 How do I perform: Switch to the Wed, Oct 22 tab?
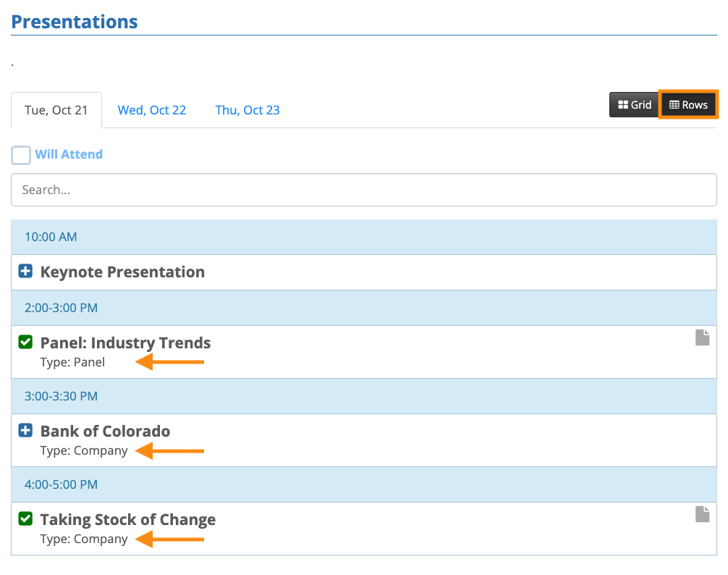click(152, 110)
